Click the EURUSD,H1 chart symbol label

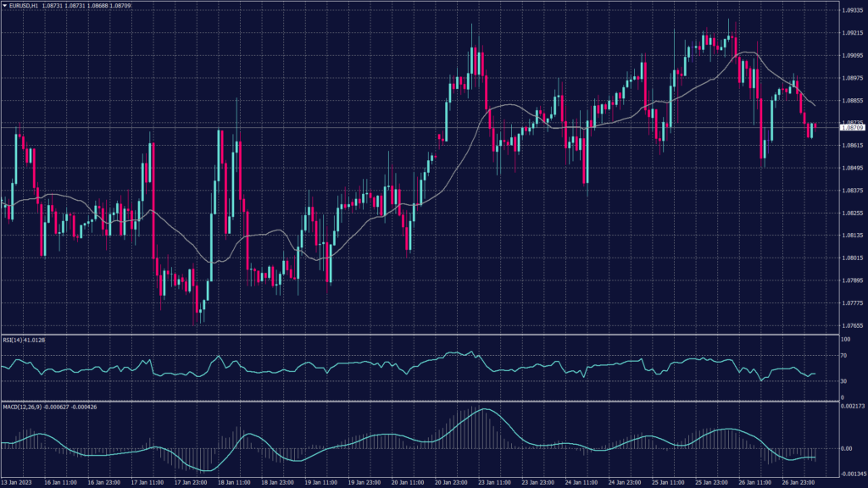(x=24, y=4)
